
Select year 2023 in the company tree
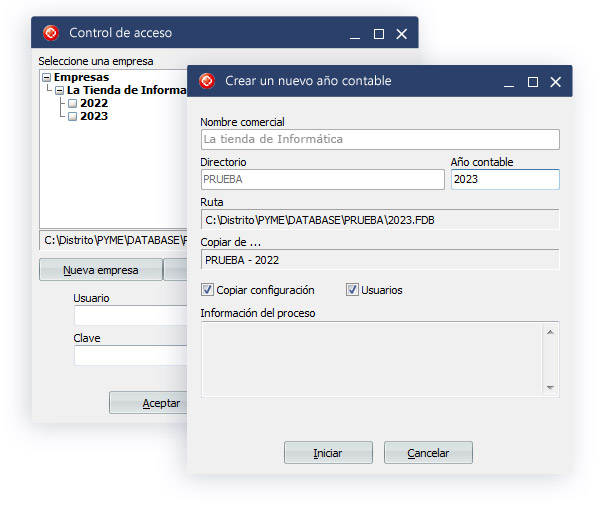tap(94, 116)
